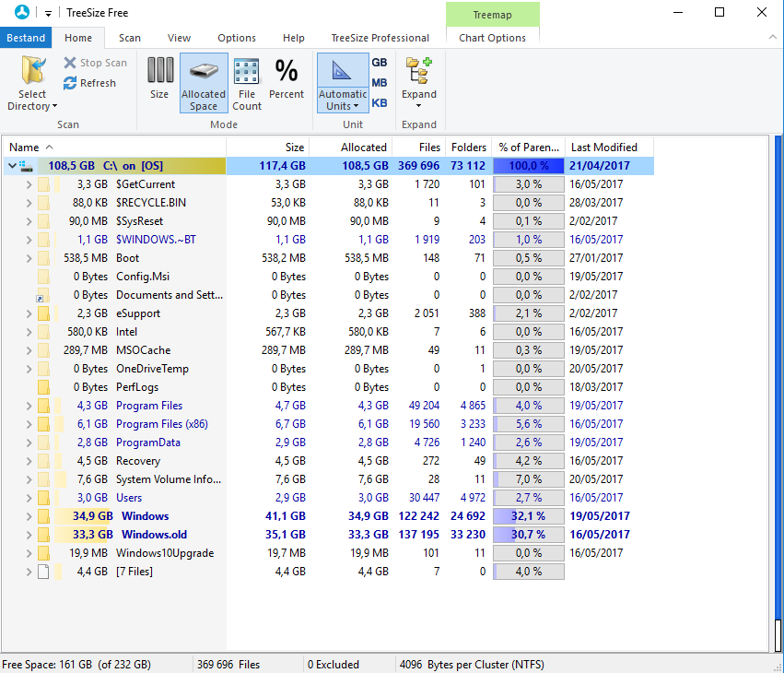
Task: Expand the $GetCurrent folder
Action: [x=29, y=184]
